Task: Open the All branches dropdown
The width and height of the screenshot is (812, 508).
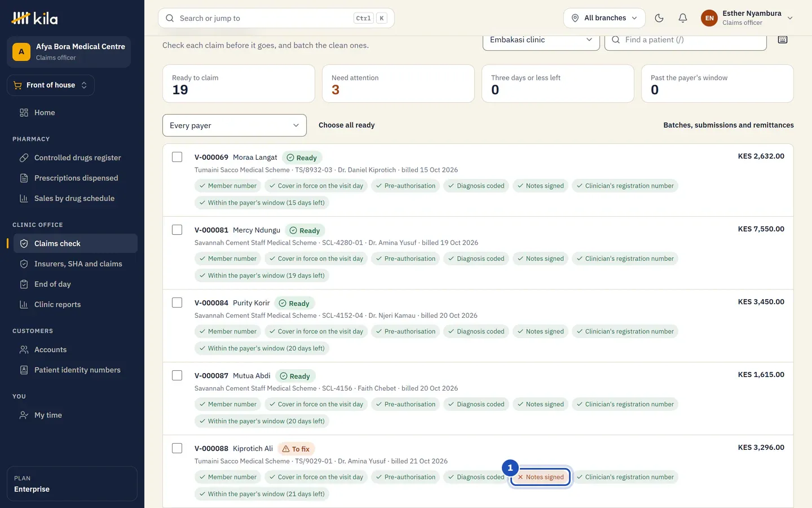Action: [604, 18]
